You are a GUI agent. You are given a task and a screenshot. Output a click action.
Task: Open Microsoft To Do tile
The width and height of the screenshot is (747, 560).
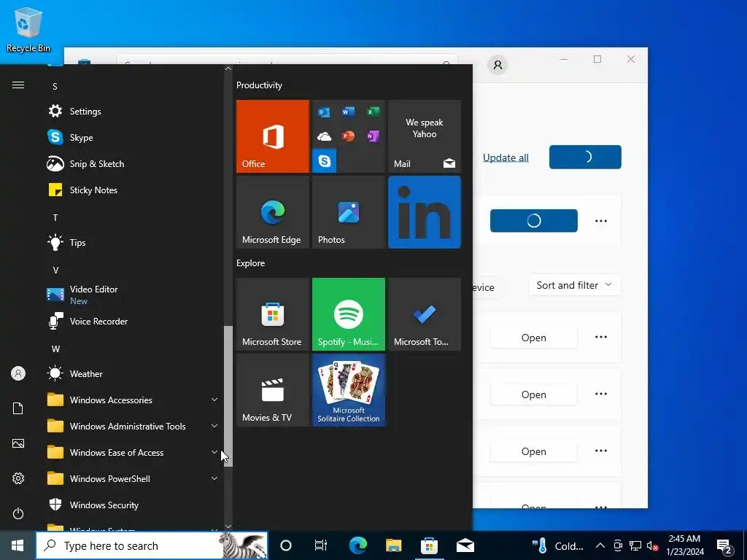pyautogui.click(x=425, y=314)
